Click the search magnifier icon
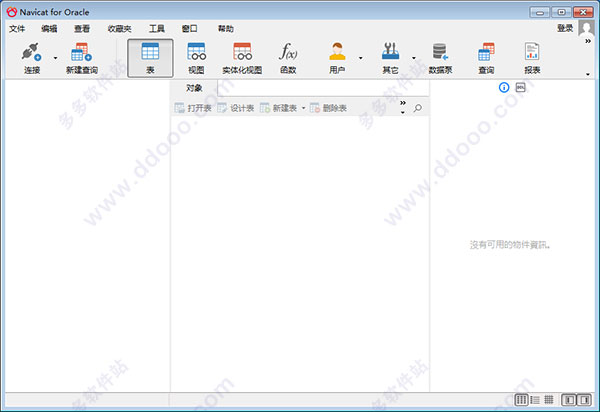Screen dimensions: 600x412 [x=418, y=108]
